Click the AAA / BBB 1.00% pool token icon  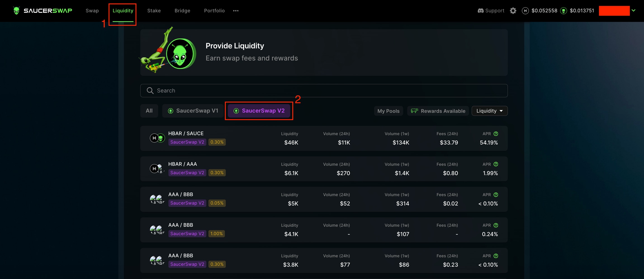[x=157, y=230]
